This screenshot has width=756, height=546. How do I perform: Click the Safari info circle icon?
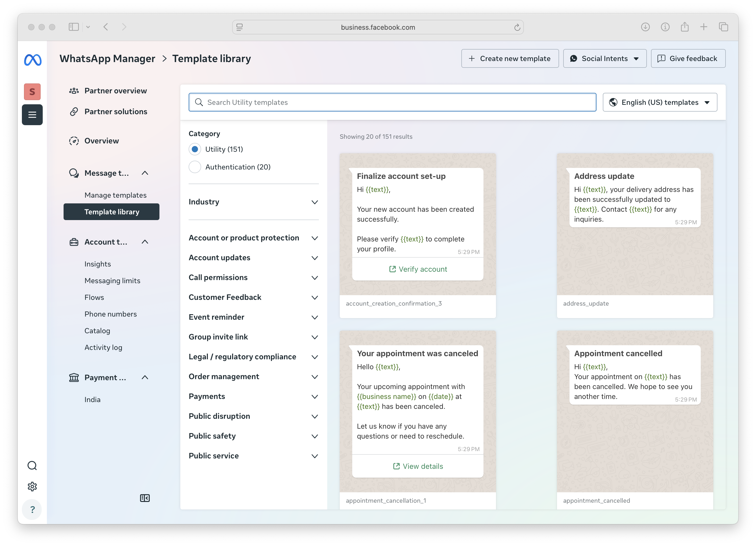pyautogui.click(x=665, y=27)
